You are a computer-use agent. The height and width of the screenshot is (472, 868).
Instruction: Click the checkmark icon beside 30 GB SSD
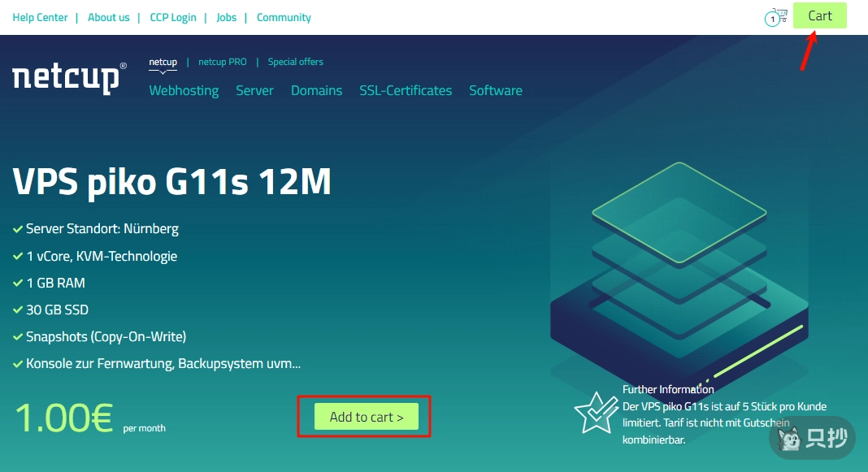tap(18, 310)
